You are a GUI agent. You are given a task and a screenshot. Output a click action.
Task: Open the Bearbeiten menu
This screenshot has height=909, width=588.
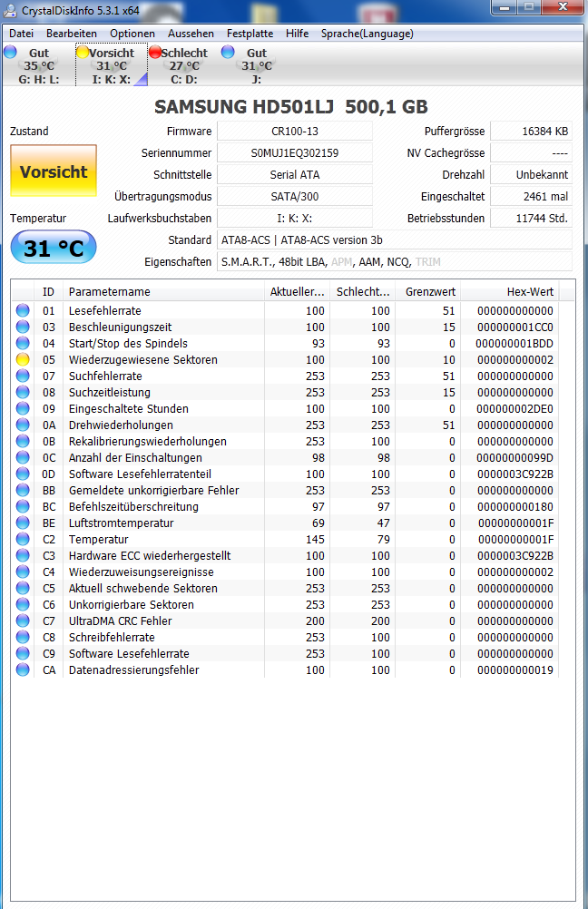click(72, 34)
